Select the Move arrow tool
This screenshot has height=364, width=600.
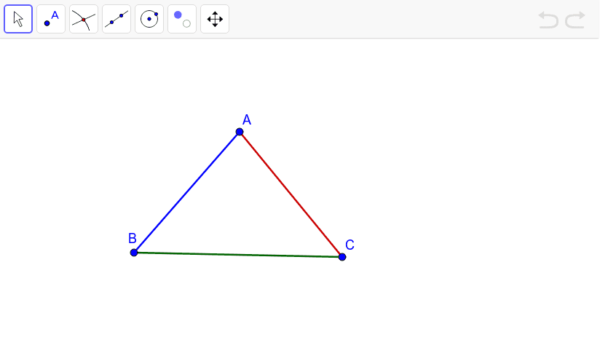click(x=18, y=19)
